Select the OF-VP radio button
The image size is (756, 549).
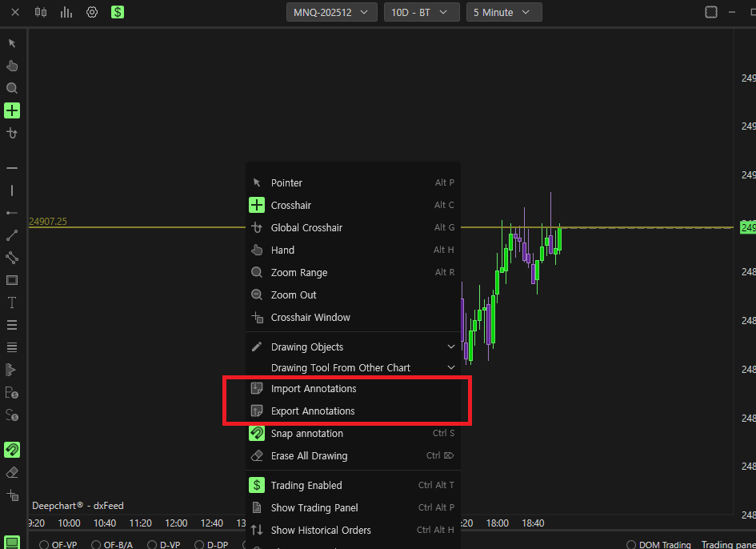click(44, 545)
